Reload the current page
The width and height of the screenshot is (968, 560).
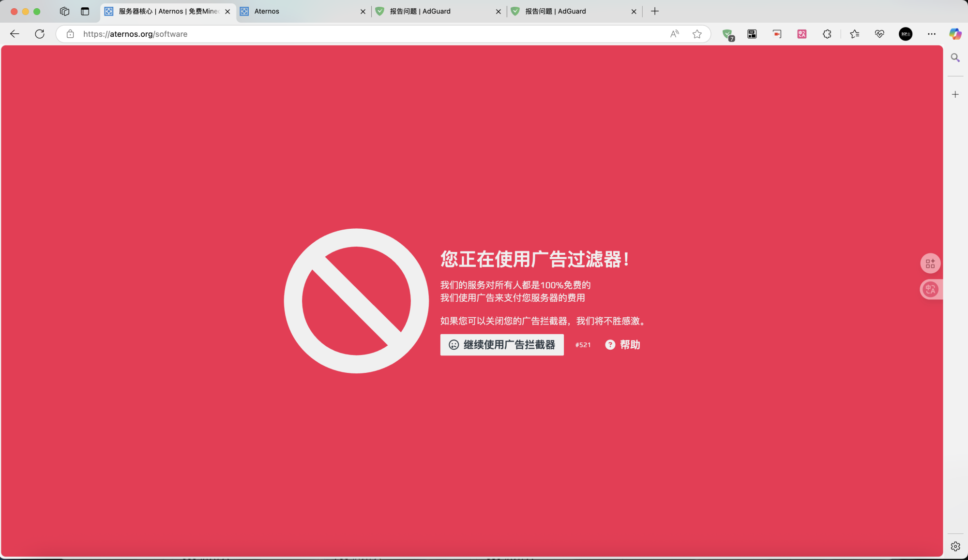pyautogui.click(x=40, y=34)
